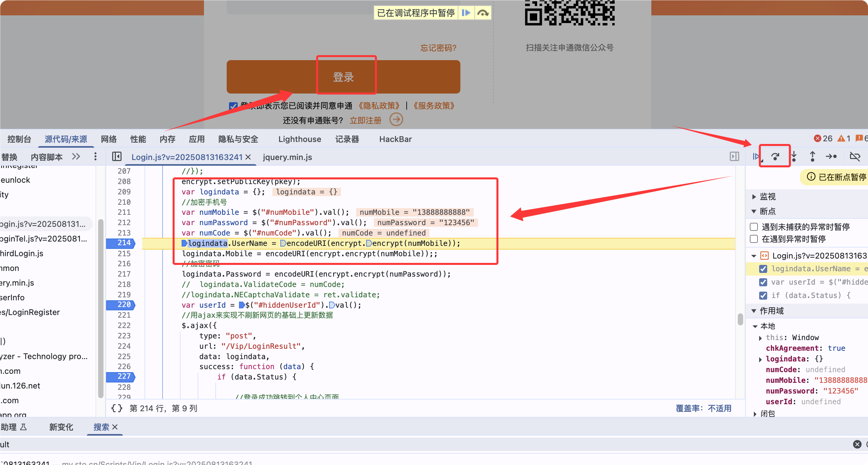Uncheck the logindata.UserName breakpoint checkbox
The height and width of the screenshot is (465, 868).
(763, 269)
